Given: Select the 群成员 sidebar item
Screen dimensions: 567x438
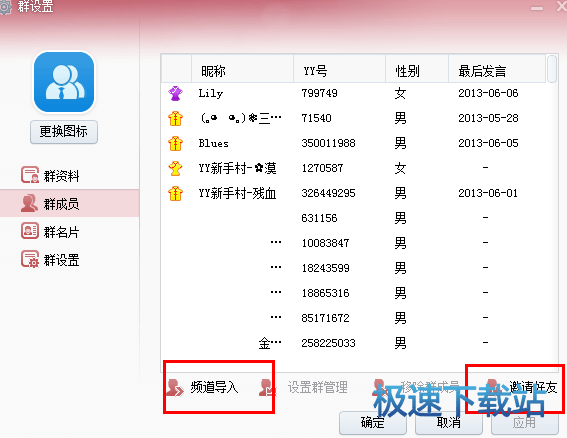Looking at the screenshot, I should coord(69,204).
